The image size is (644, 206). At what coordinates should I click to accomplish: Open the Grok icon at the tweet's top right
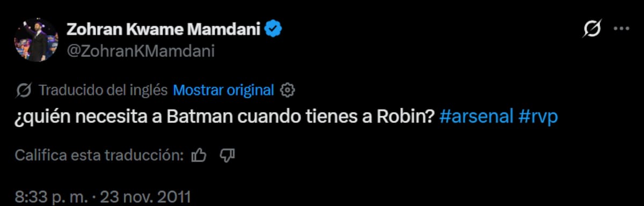[592, 30]
